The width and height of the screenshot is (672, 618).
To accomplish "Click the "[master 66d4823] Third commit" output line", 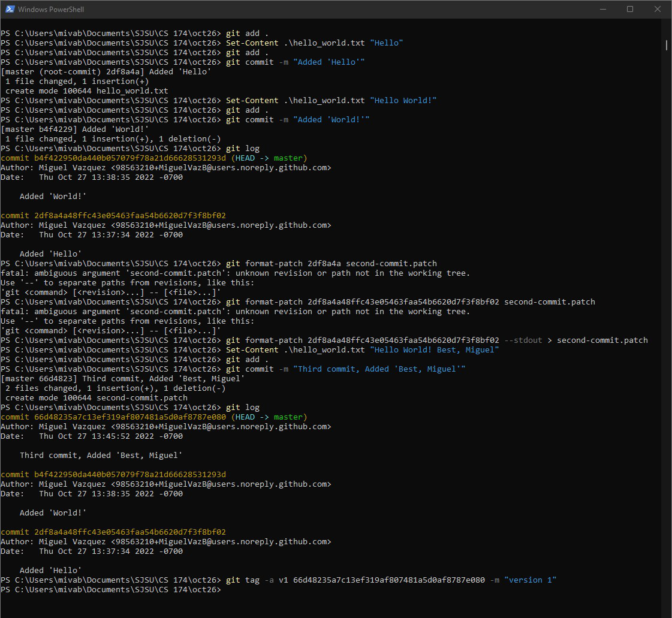I will coord(123,379).
